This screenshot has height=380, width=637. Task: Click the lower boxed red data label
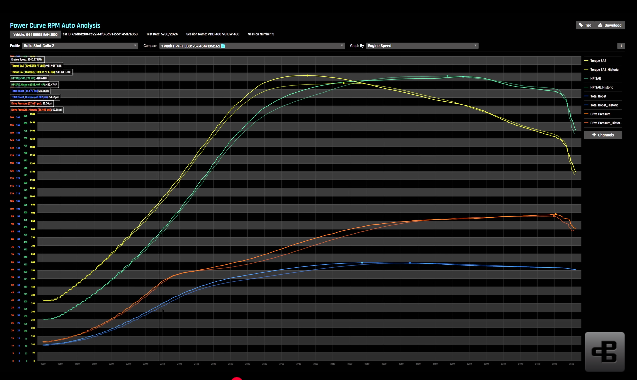coord(37,110)
